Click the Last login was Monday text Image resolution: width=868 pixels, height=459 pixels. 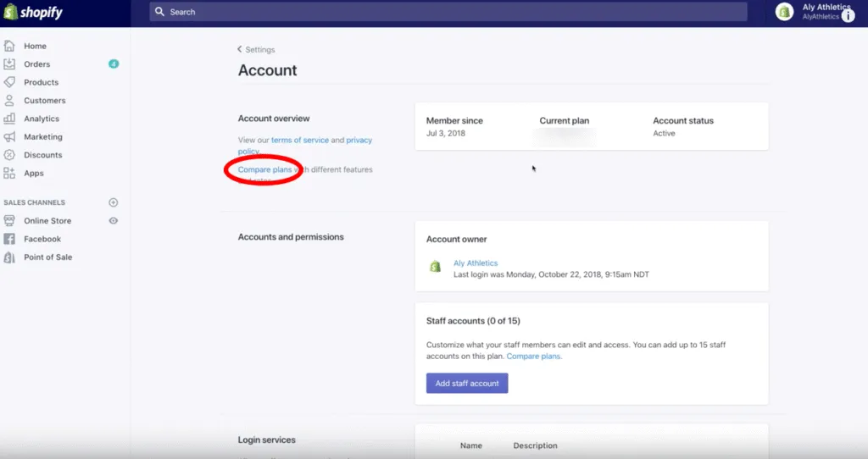click(x=551, y=274)
